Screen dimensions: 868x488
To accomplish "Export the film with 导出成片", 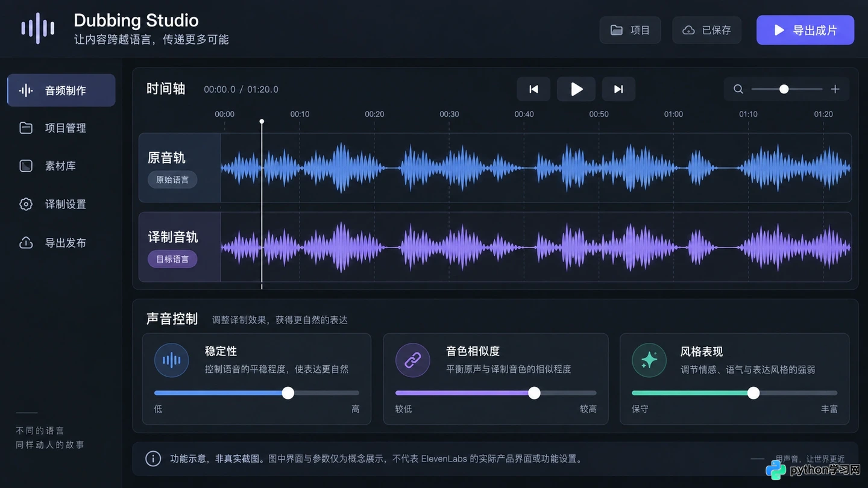I will click(805, 30).
